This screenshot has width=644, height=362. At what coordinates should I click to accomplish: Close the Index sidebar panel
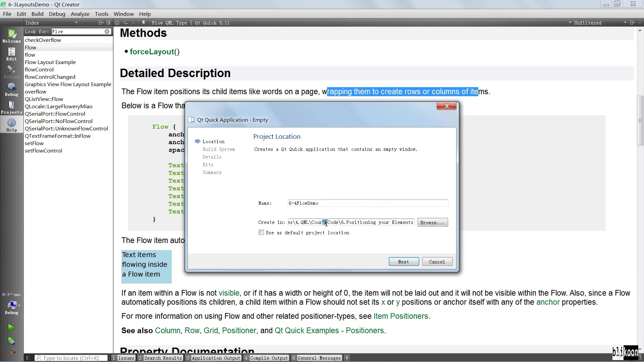coord(108,23)
